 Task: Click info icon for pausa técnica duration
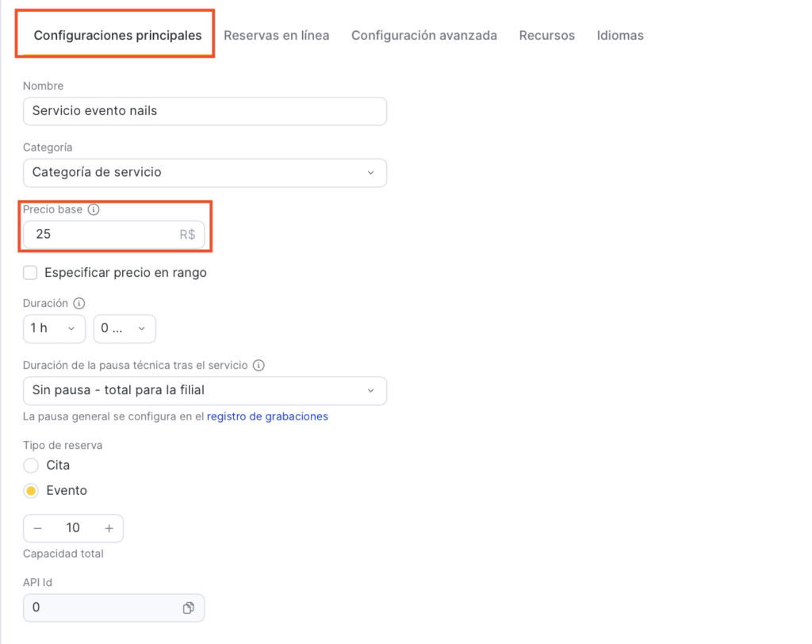click(x=259, y=366)
